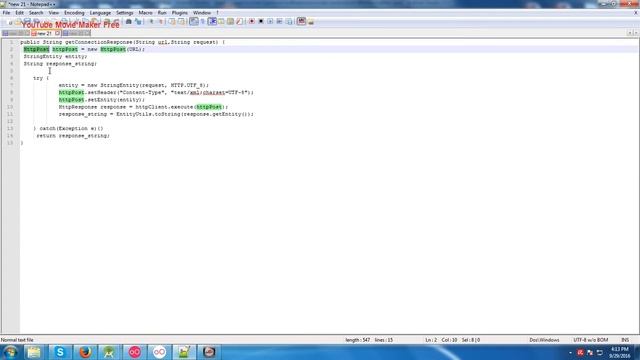This screenshot has height=360, width=640.
Task: Open User Defined Language toolbar icon
Action: coord(221,21)
